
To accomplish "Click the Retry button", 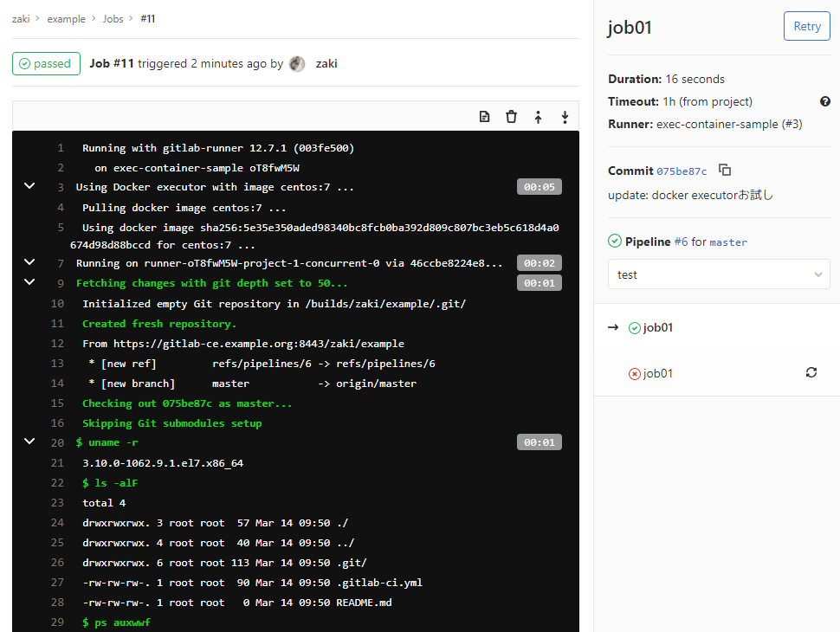I will [806, 26].
